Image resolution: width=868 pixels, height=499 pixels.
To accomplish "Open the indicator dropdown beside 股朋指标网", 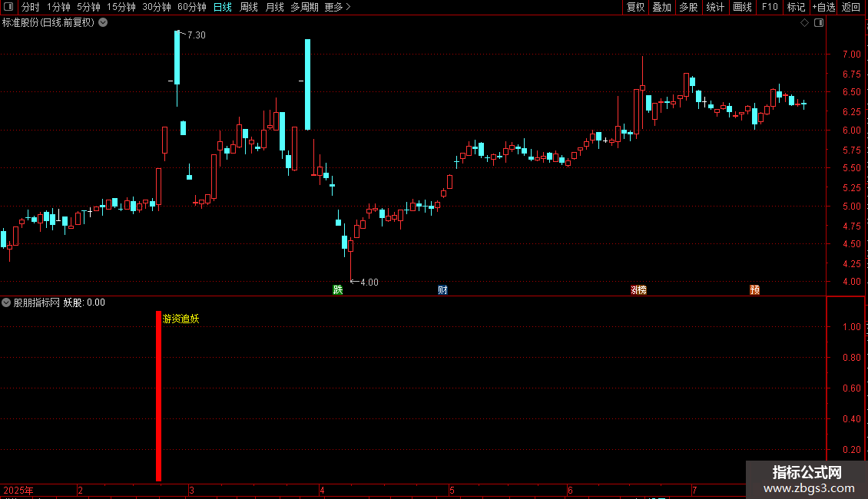I will tap(6, 302).
